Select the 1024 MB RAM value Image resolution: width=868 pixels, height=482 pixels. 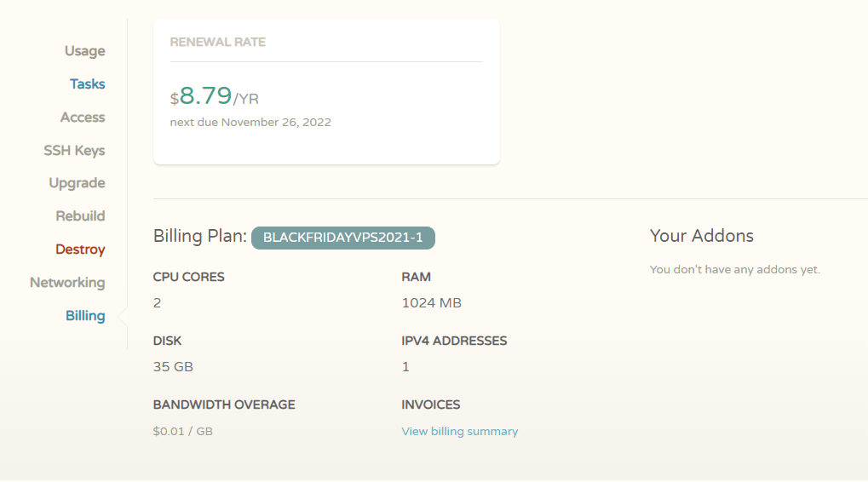431,303
